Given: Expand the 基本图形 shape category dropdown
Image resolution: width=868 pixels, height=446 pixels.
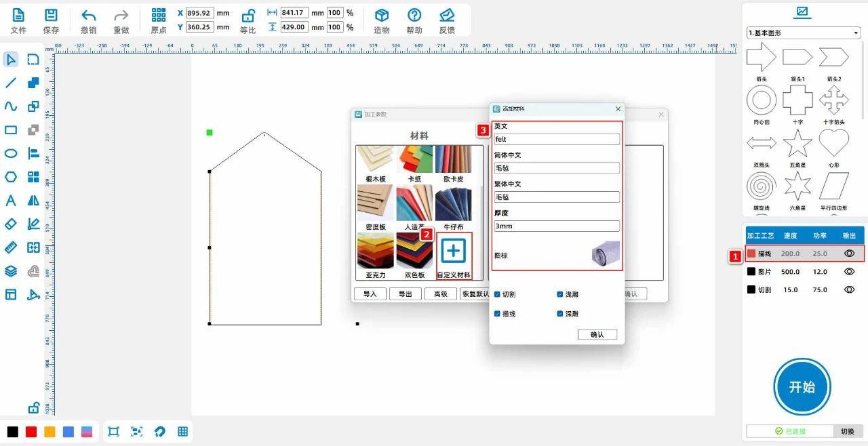Looking at the screenshot, I should point(856,33).
